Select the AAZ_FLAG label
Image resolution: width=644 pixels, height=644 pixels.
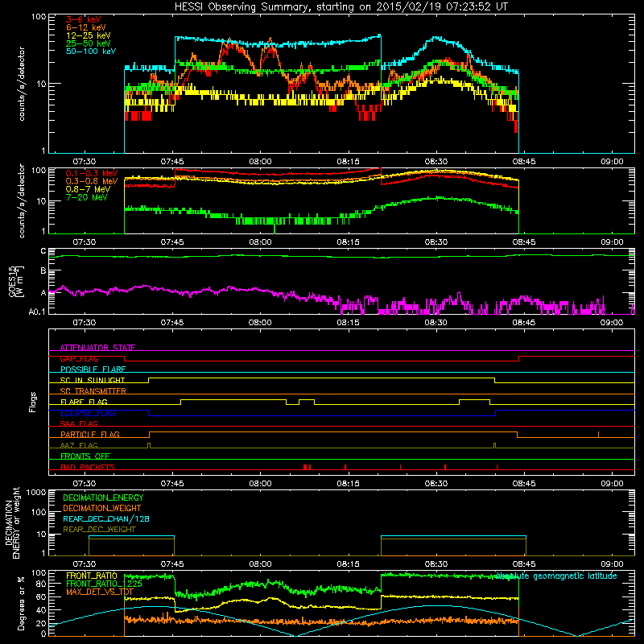click(79, 445)
